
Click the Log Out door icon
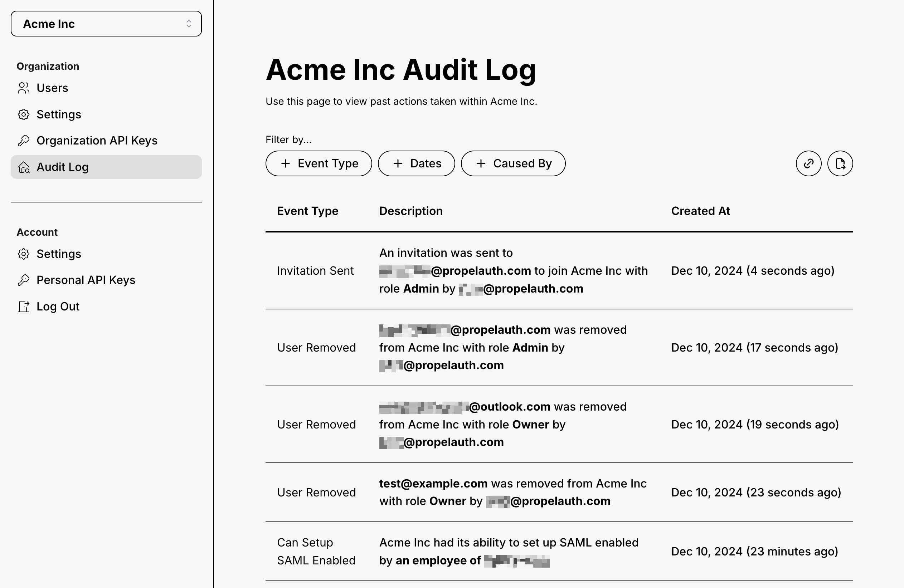24,306
